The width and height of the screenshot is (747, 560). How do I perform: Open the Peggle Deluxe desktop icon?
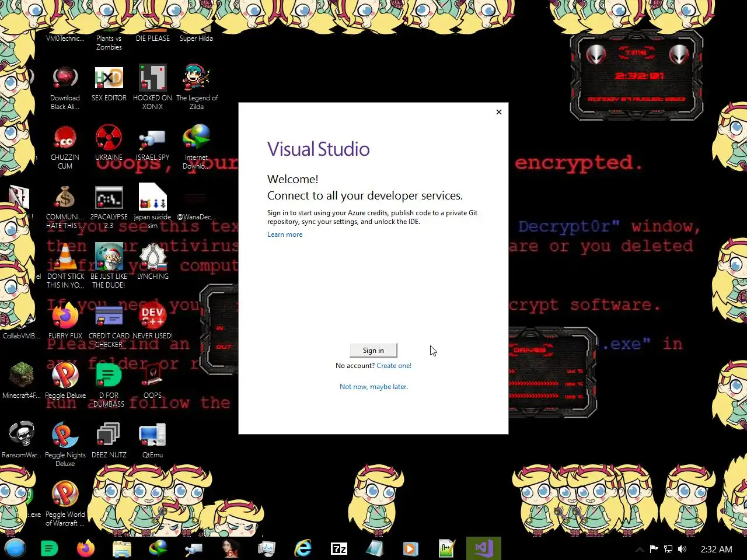coord(65,381)
